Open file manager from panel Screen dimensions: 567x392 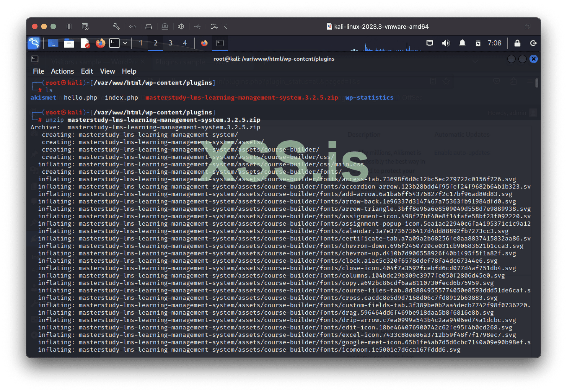point(69,43)
